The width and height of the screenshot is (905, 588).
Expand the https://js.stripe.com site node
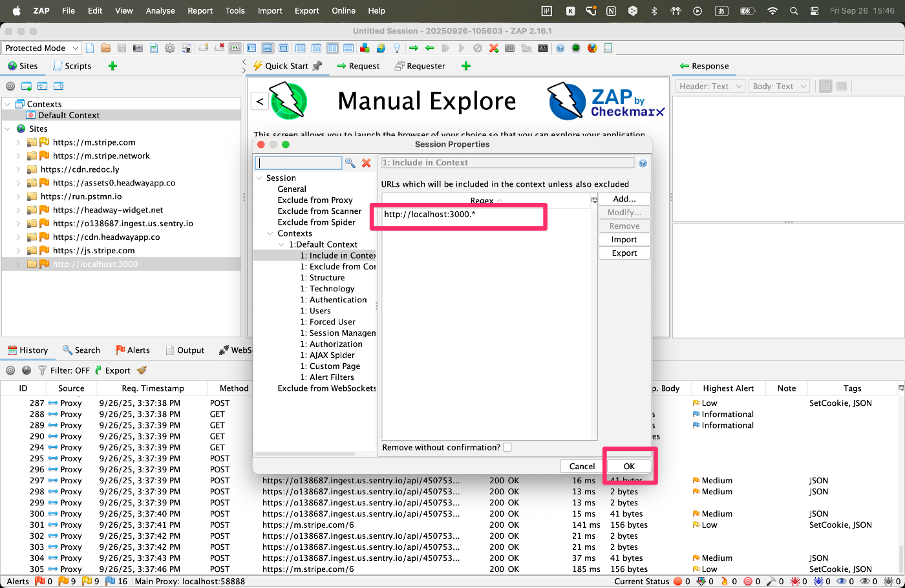[18, 251]
